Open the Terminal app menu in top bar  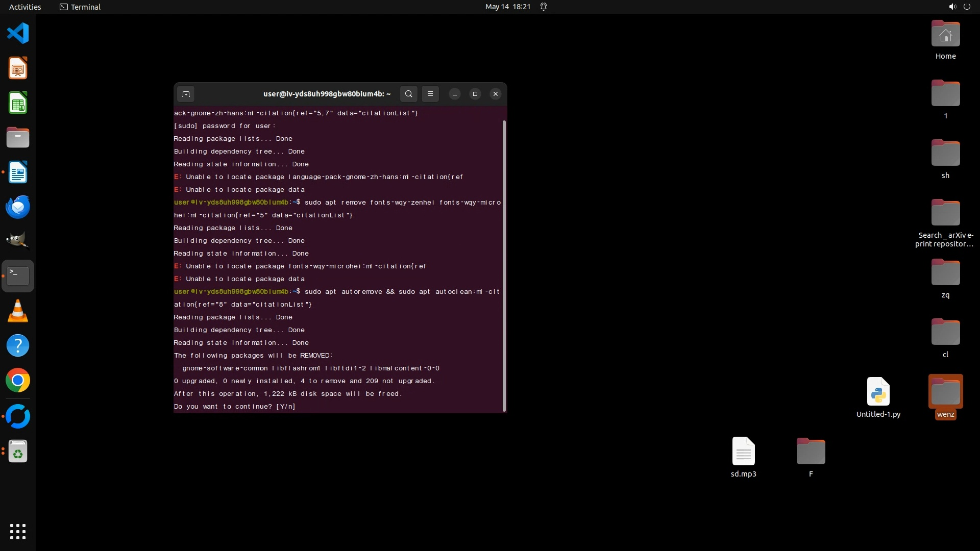(80, 7)
